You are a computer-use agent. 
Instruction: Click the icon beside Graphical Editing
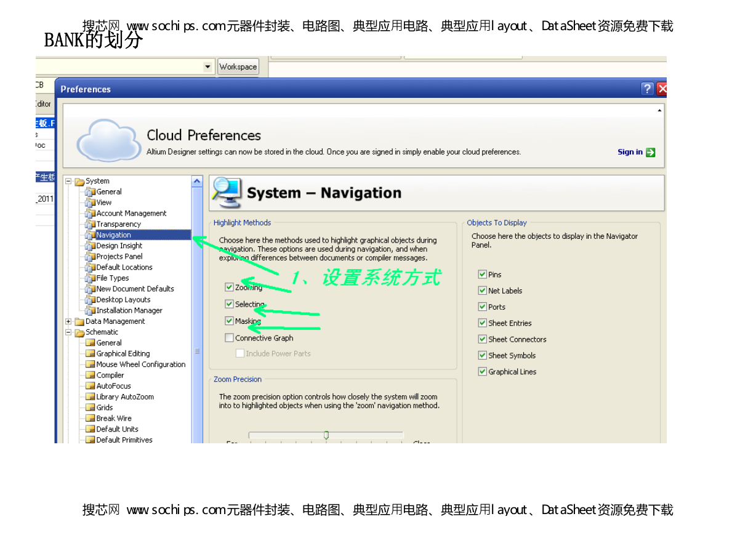click(x=90, y=354)
